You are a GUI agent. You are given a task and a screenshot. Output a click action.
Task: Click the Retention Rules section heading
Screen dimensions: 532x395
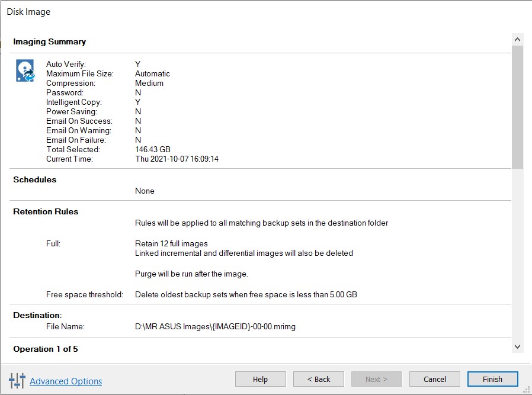46,211
